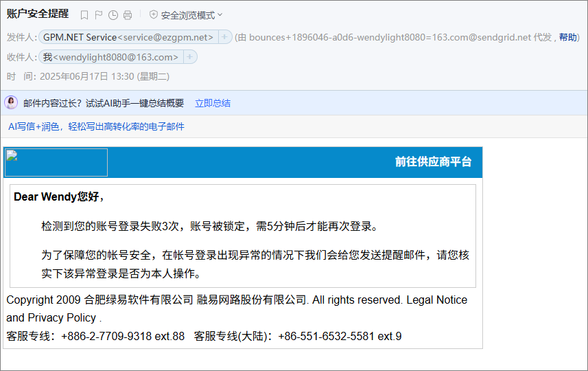This screenshot has width=588, height=371.
Task: Add sender GPM.NET Service using the plus icon
Action: point(224,37)
